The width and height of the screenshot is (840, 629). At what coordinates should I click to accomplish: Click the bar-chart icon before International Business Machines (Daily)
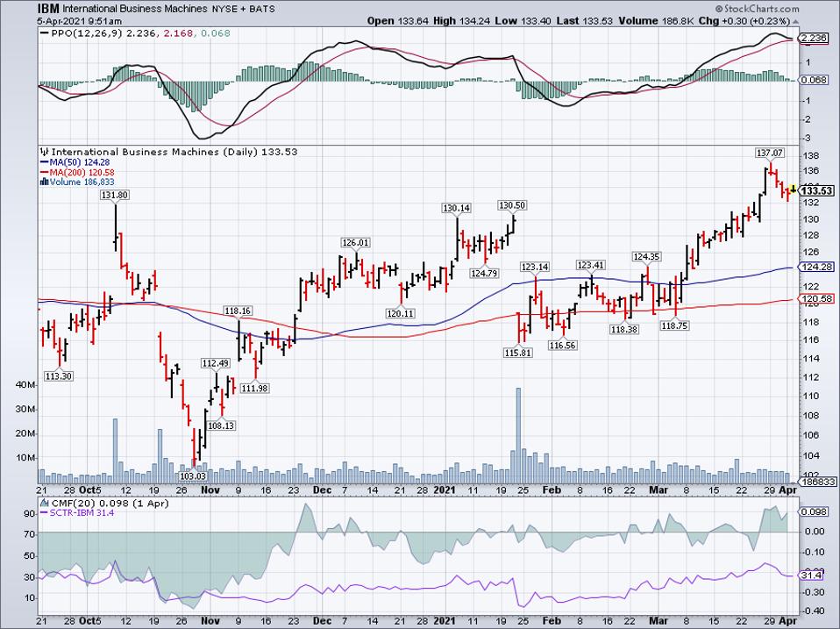[45, 152]
